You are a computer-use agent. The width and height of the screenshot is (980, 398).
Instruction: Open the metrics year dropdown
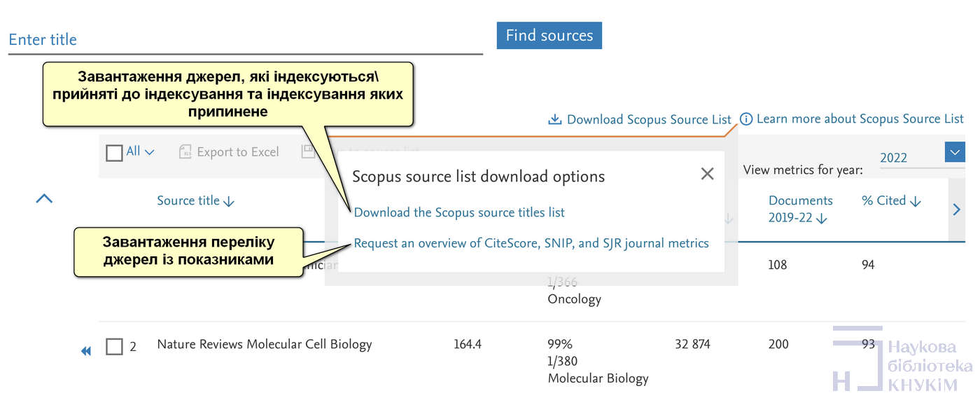click(x=954, y=152)
